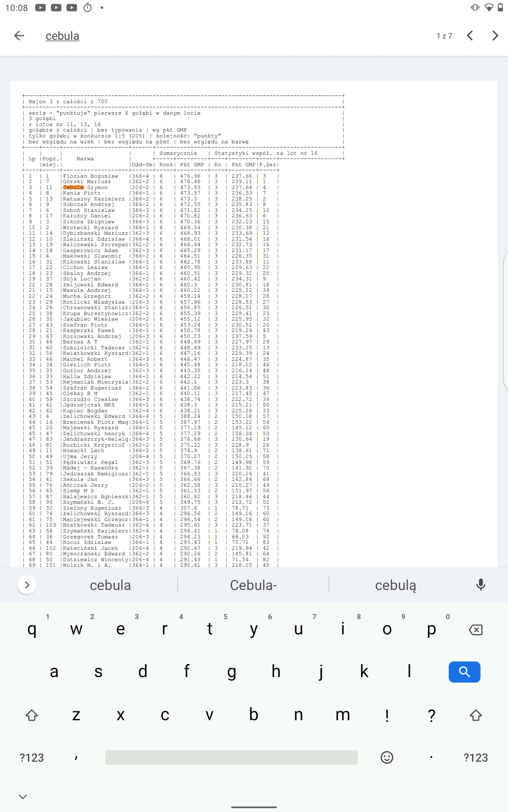
Task: Hide keyboard with bottom-left down chevron
Action: click(23, 797)
